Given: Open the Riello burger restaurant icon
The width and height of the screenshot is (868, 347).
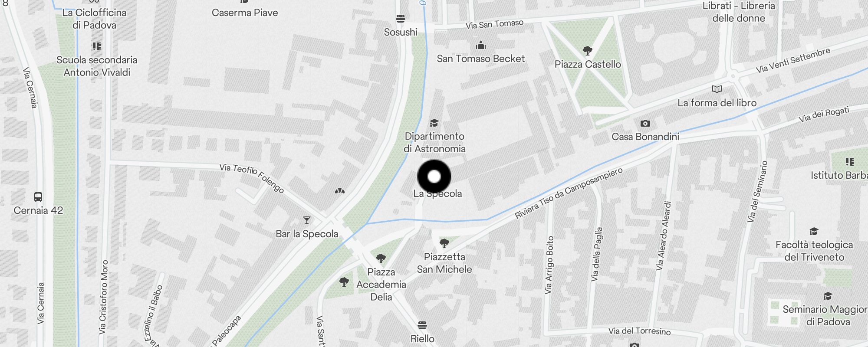Looking at the screenshot, I should [422, 325].
